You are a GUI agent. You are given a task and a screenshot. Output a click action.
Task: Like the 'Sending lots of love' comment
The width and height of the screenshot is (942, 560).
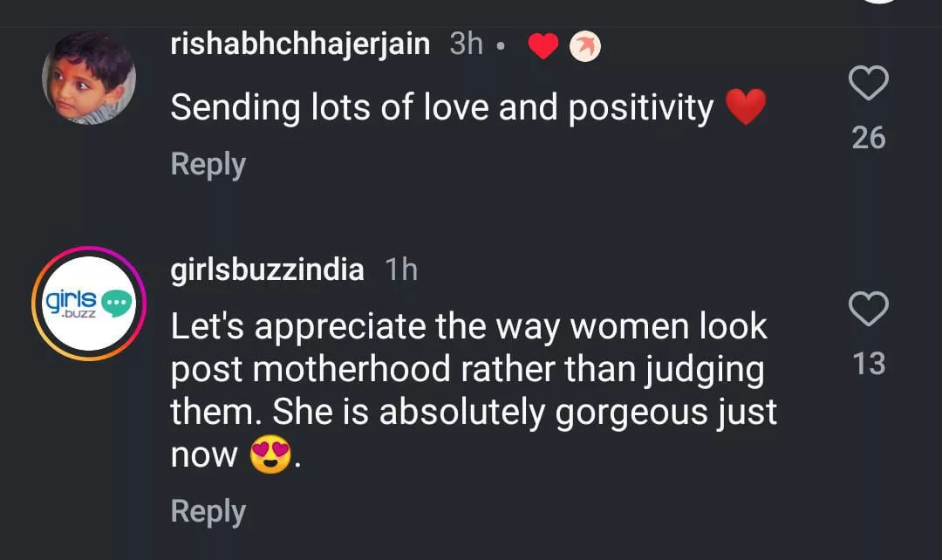pyautogui.click(x=868, y=85)
